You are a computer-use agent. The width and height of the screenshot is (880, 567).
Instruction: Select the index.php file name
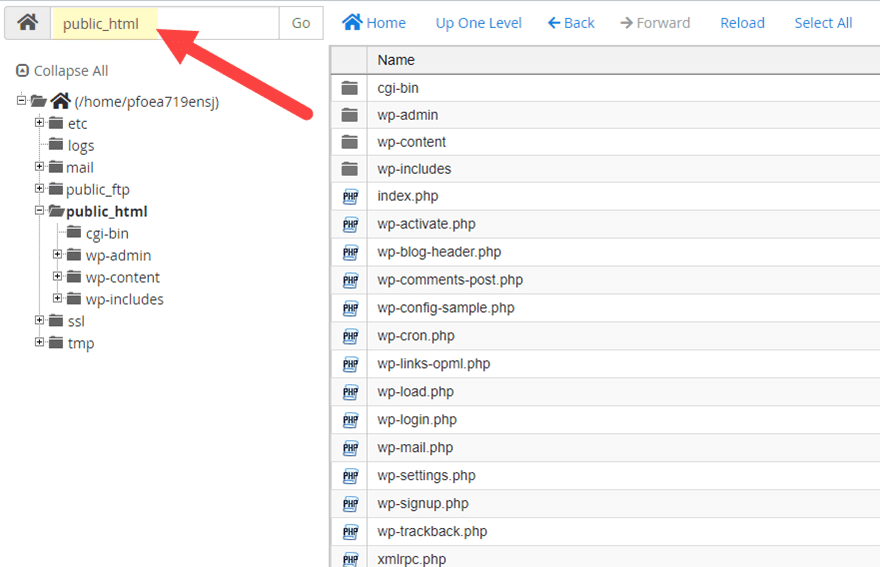click(407, 196)
